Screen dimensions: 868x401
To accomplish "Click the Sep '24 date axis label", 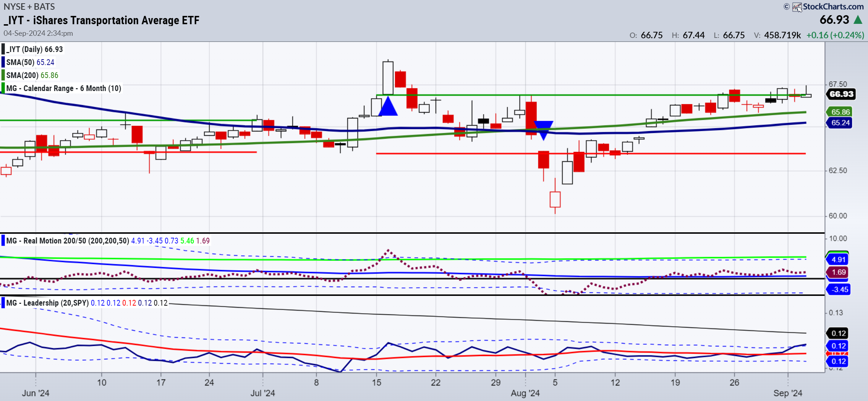I will [x=788, y=393].
